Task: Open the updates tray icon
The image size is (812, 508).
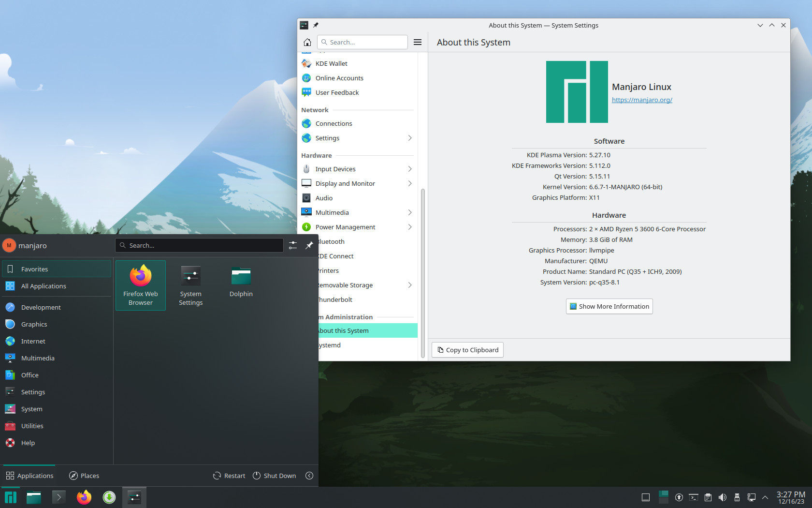Action: 679,497
